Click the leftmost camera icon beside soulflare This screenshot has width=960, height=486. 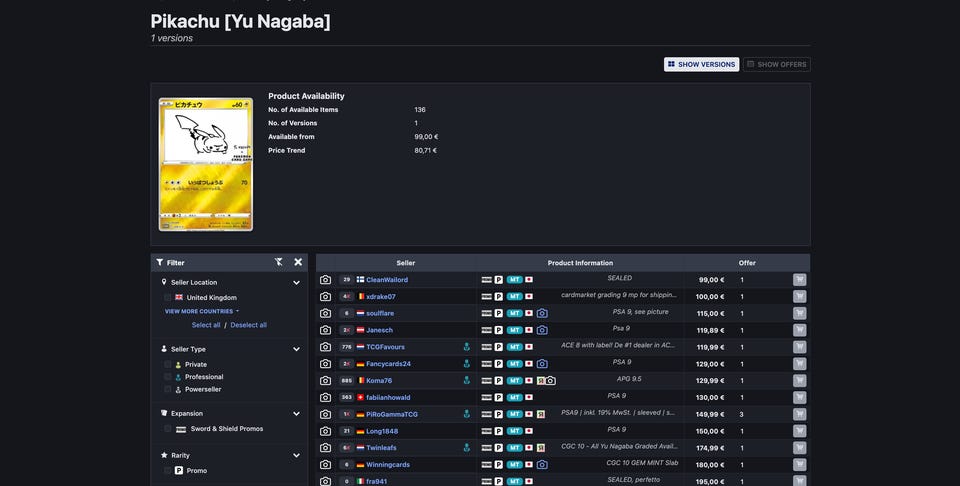[x=326, y=313]
